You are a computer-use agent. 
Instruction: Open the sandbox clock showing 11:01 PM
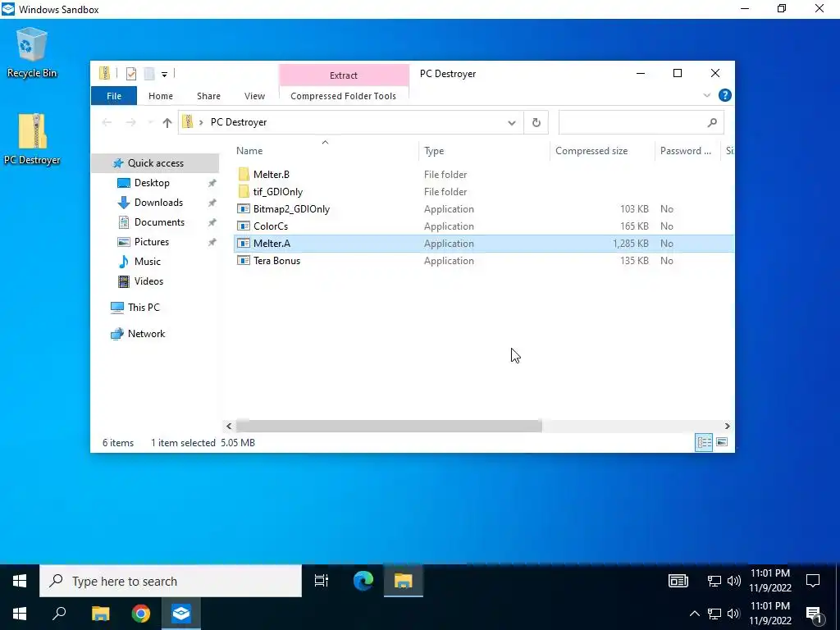[x=770, y=581]
